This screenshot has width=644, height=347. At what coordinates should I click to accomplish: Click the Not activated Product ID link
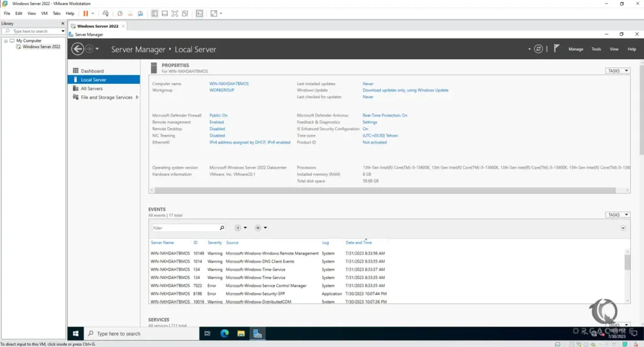tap(374, 142)
